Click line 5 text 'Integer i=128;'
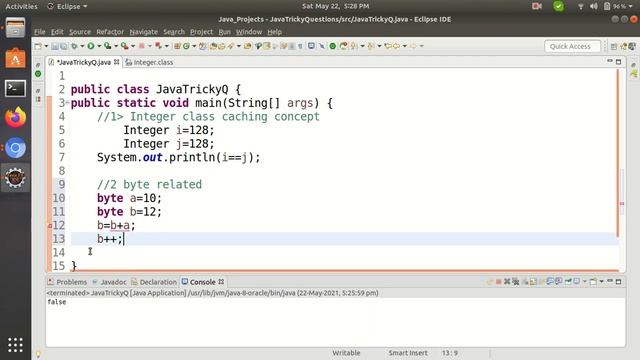Viewport: 640px width, 360px height. pyautogui.click(x=169, y=130)
